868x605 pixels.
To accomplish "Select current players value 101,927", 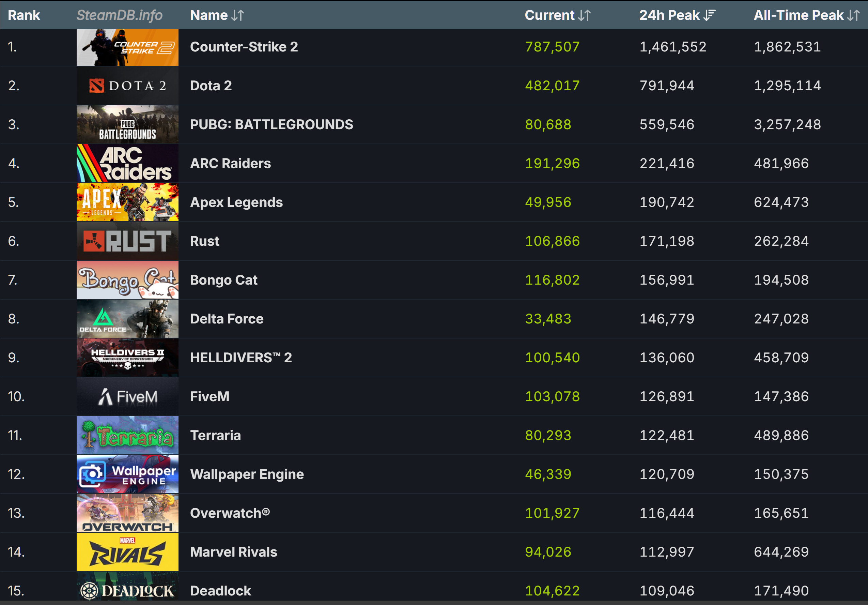I will [x=552, y=513].
